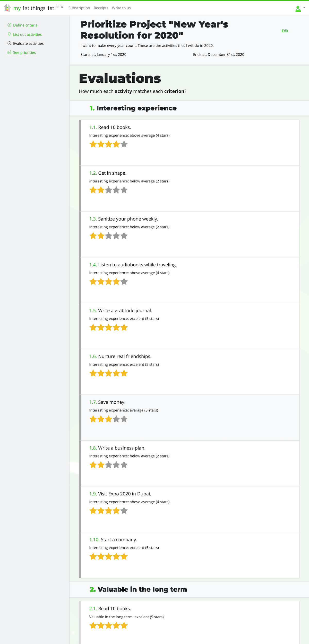309x644 pixels.
Task: Click the See priorities sidebar link
Action: coord(24,52)
